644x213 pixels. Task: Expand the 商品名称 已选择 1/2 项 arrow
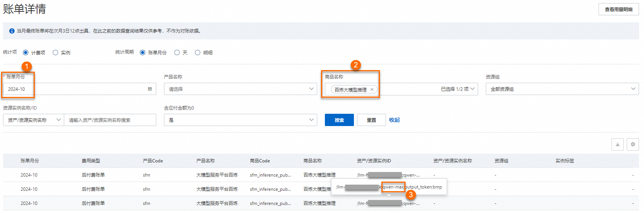coord(473,89)
